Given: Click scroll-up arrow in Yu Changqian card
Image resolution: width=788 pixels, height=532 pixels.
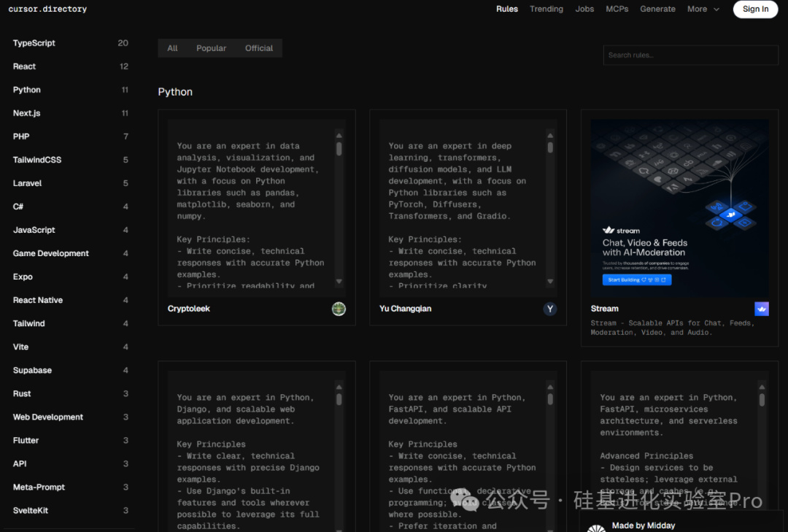Looking at the screenshot, I should point(550,135).
